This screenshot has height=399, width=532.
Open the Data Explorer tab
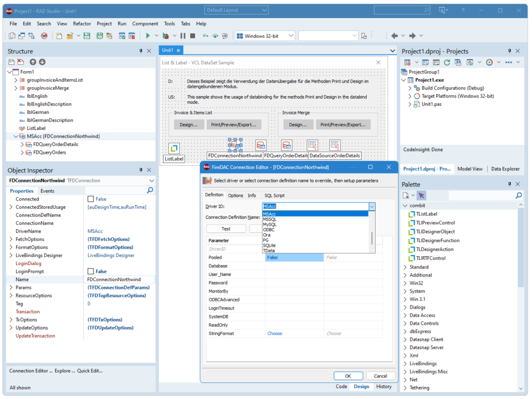(505, 169)
